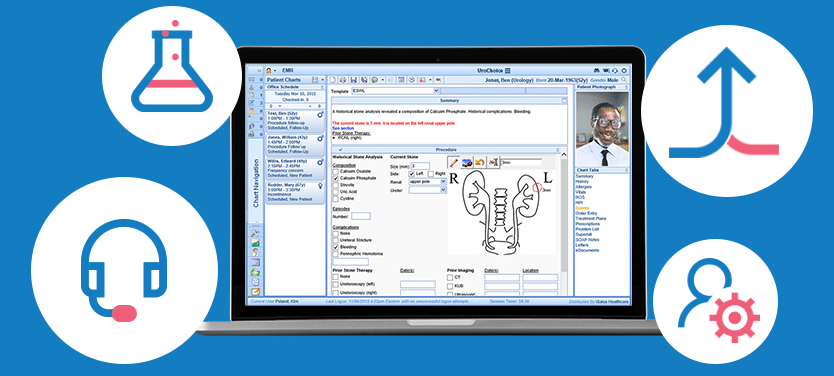834x376 pixels.
Task: Open Willis, Edward appointment at 2:15PM
Action: [295, 168]
